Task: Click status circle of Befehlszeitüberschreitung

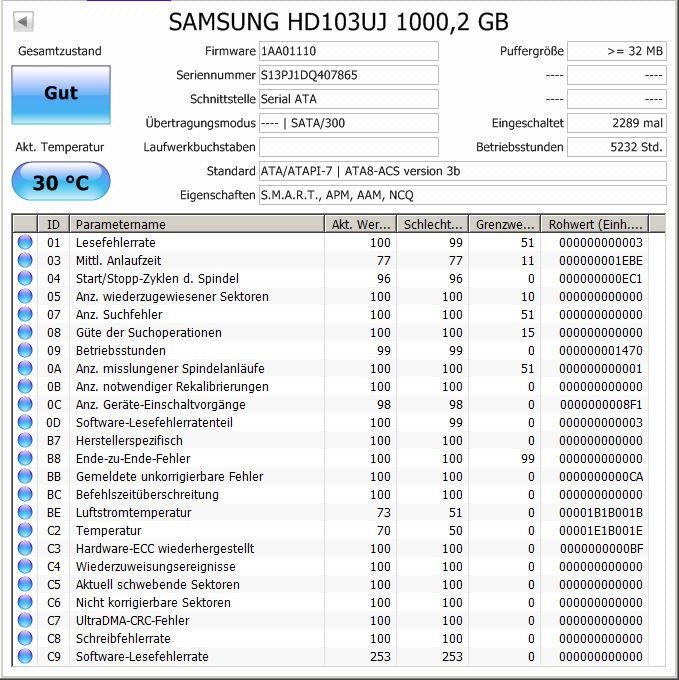Action: [x=25, y=494]
